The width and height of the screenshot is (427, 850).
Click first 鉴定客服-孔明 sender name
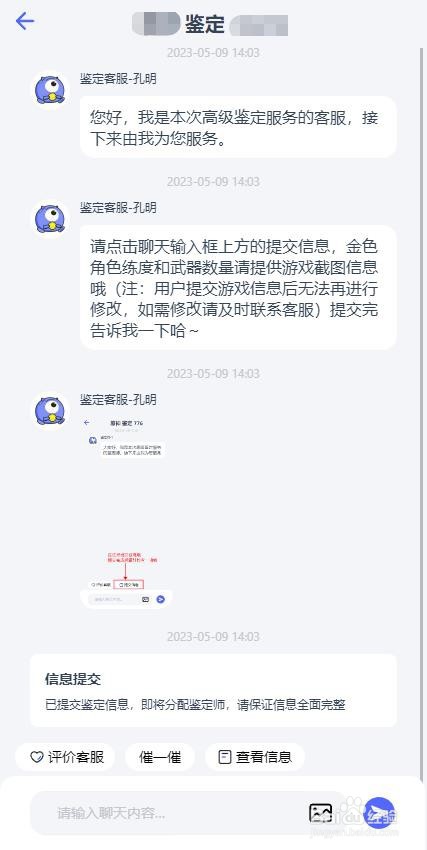click(x=118, y=79)
